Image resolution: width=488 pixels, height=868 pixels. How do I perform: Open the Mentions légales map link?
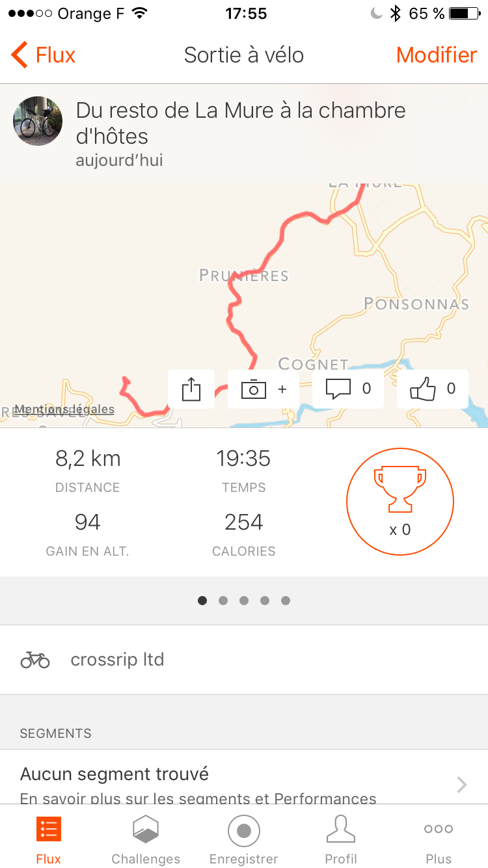(x=64, y=409)
